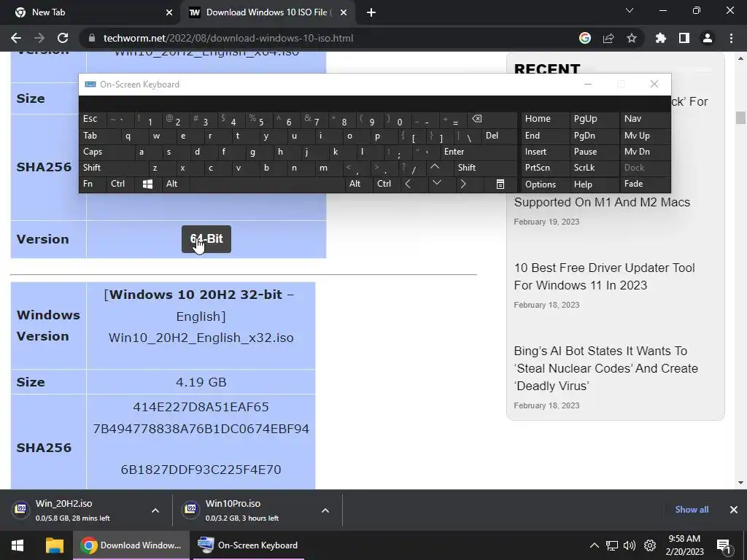Click the Esc key

[93, 119]
